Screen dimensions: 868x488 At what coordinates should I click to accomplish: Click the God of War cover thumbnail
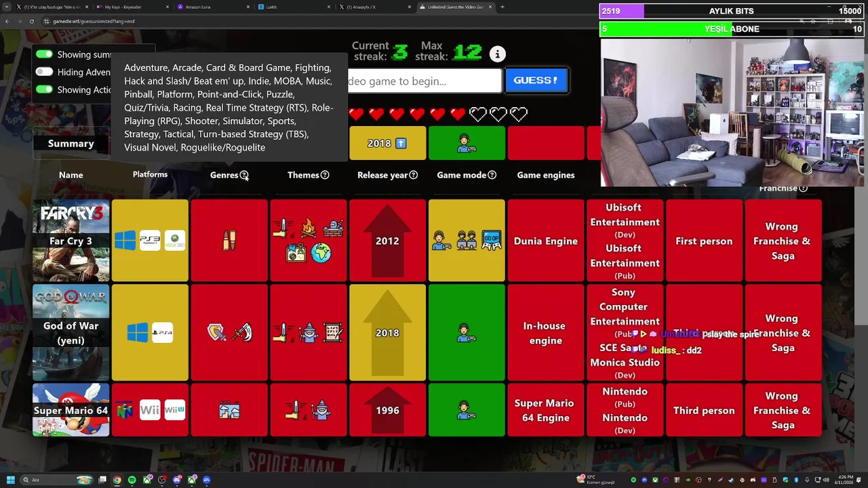coord(71,333)
